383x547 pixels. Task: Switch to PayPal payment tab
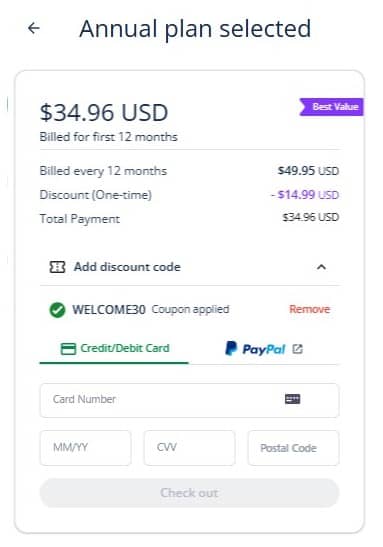click(264, 349)
